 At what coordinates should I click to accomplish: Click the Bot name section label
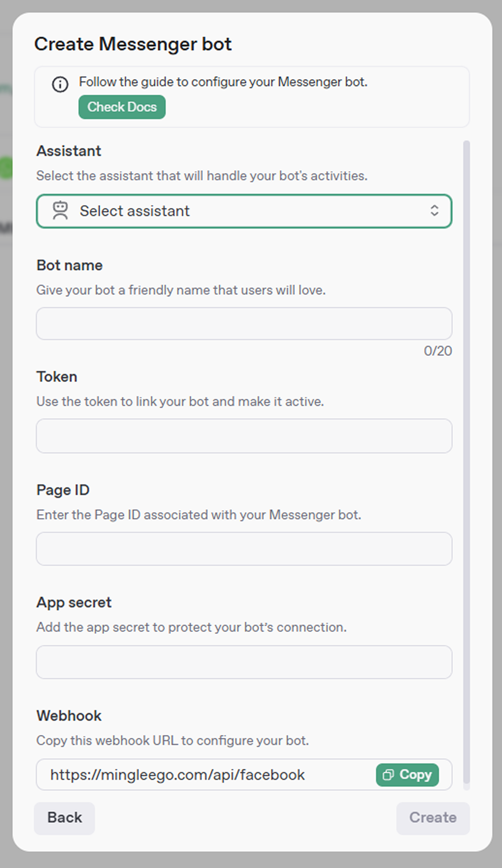coord(69,265)
